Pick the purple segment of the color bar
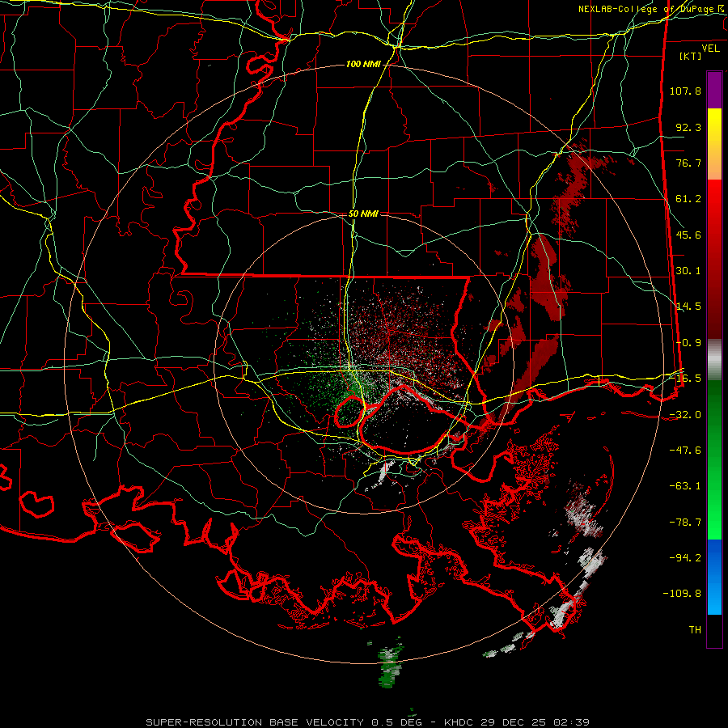 coord(714,90)
